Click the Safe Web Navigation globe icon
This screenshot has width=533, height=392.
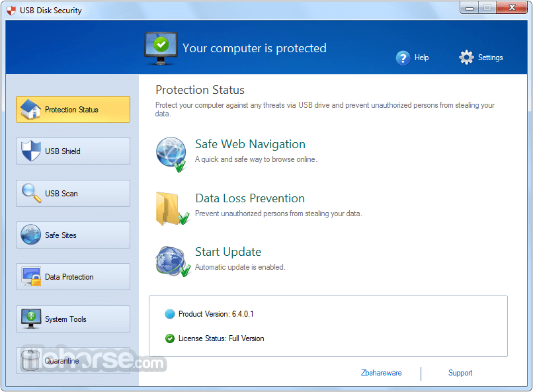172,155
